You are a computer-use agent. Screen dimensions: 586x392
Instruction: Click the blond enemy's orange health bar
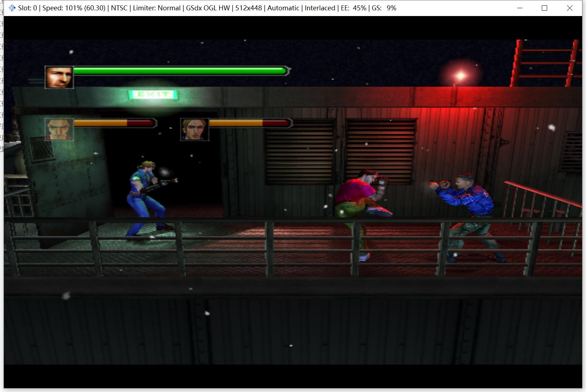click(x=251, y=123)
